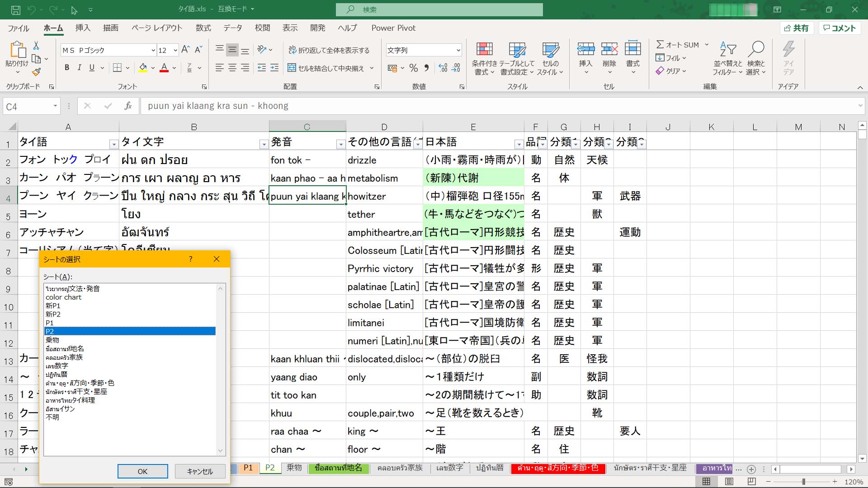Click the Percent Style icon
Screen dimensions: 868x488
tap(413, 68)
